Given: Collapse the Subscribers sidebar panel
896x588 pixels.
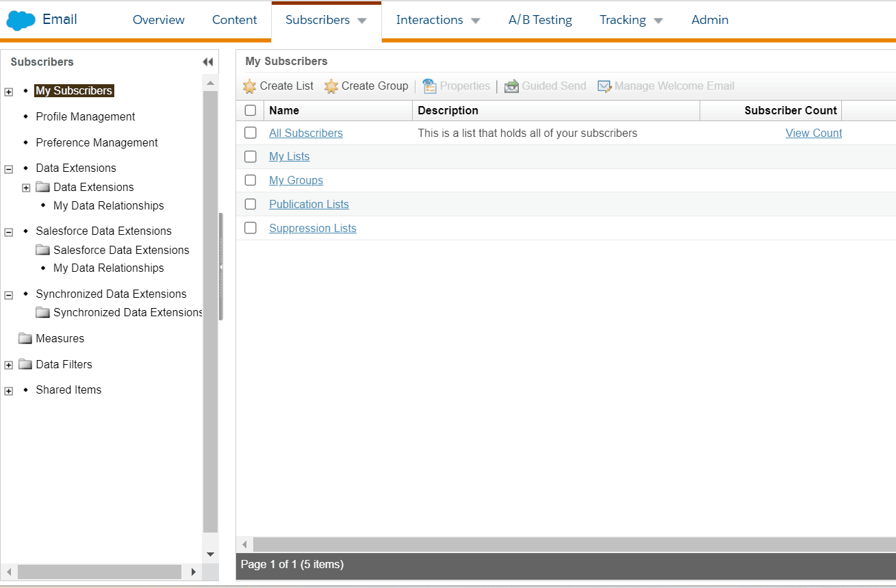Looking at the screenshot, I should click(207, 62).
